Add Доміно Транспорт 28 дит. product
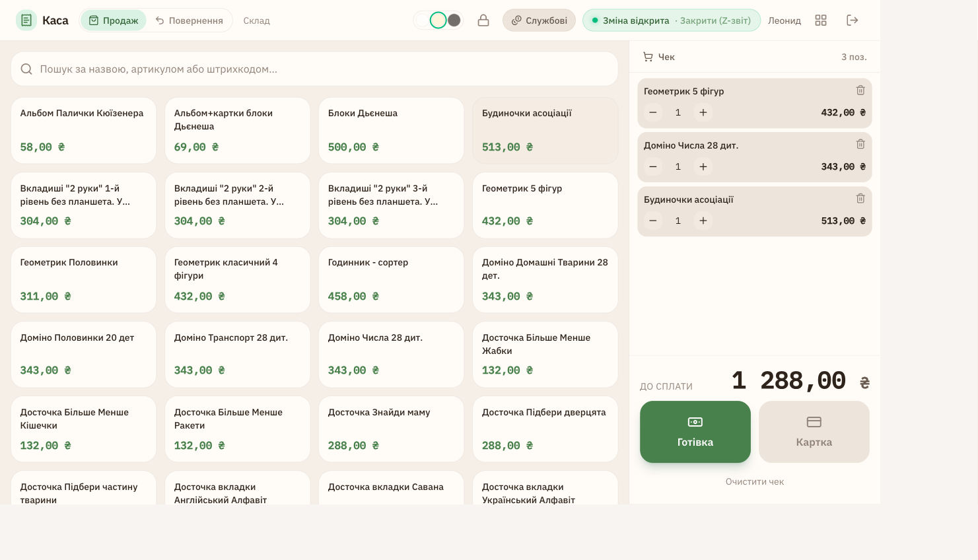The image size is (978, 560). tap(238, 355)
